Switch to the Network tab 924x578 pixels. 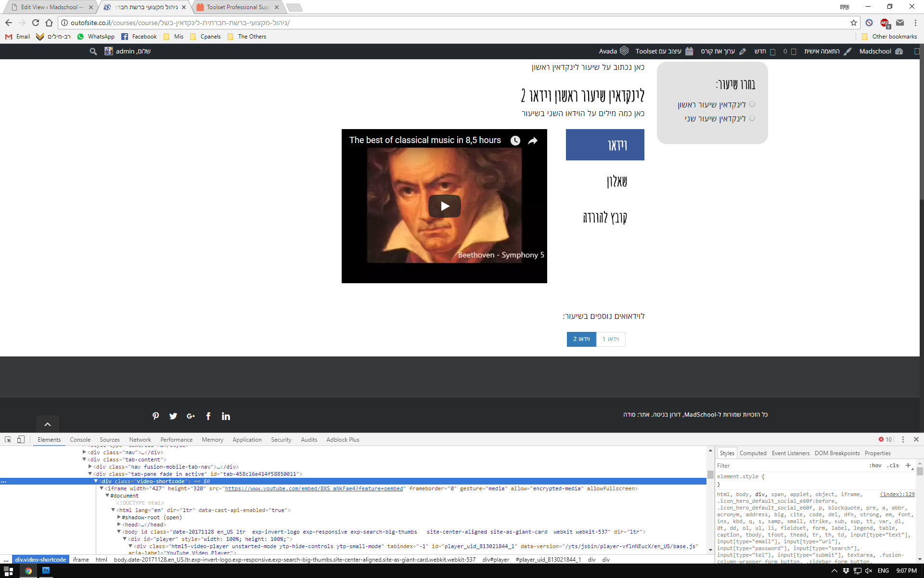140,439
